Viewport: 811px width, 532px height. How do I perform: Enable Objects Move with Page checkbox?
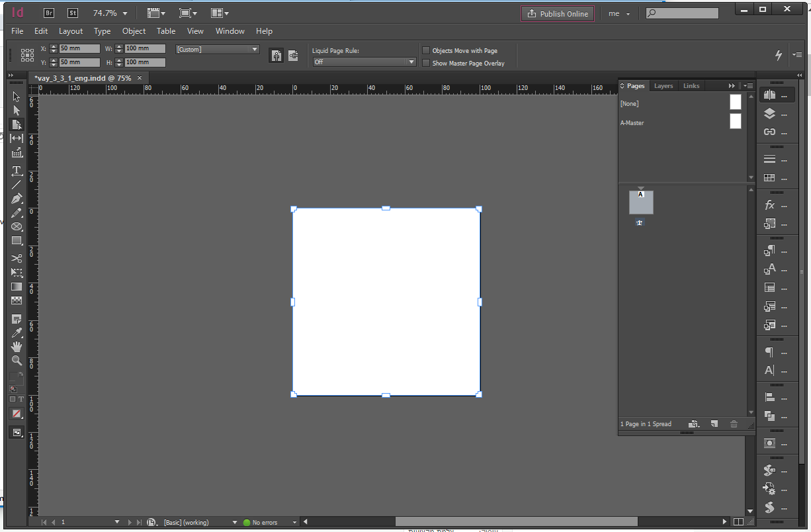[426, 50]
